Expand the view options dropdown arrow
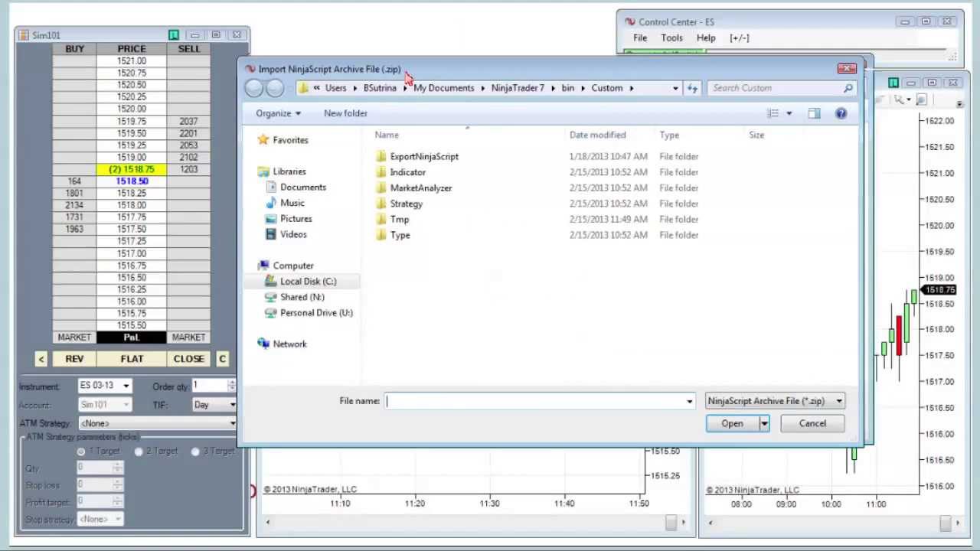Viewport: 980px width, 551px height. pyautogui.click(x=789, y=113)
